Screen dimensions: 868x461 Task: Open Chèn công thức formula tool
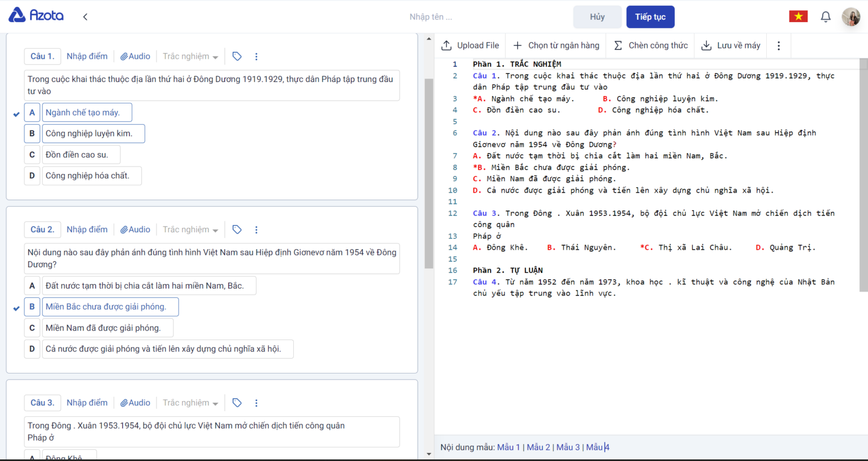pos(651,46)
